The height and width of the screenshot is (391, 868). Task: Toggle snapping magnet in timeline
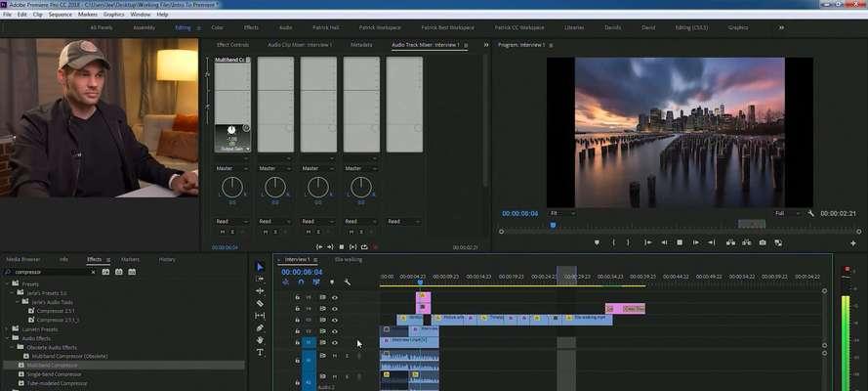pos(301,282)
